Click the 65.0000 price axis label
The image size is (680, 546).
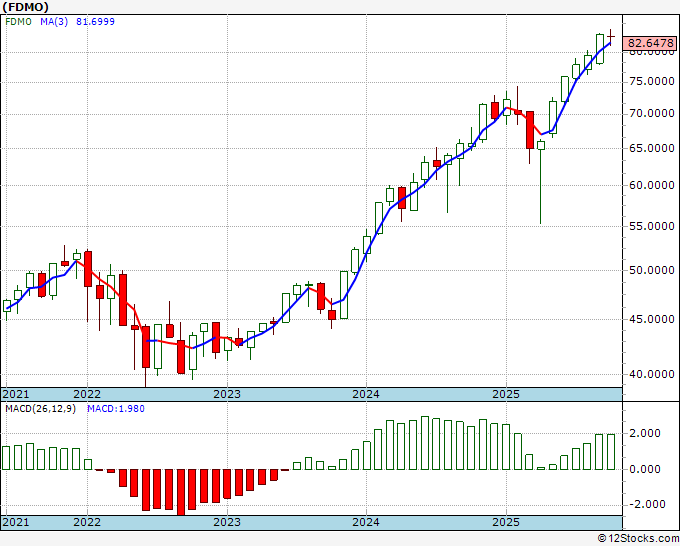click(651, 148)
